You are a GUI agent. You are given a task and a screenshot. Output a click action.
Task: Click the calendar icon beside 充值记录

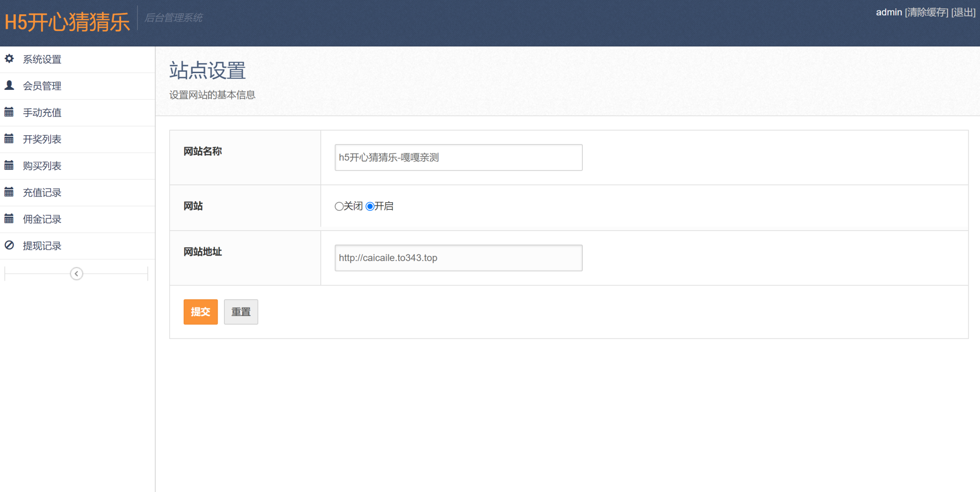click(9, 192)
